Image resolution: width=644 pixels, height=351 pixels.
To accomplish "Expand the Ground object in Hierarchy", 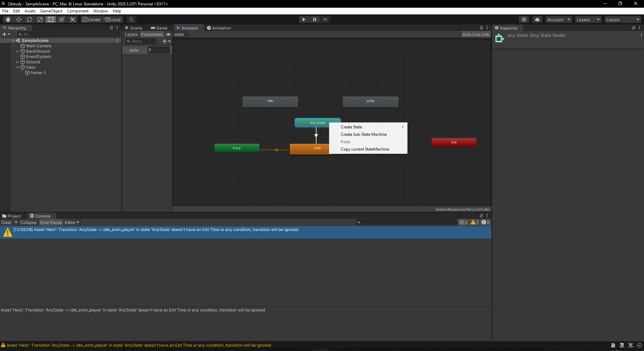I will (x=17, y=62).
